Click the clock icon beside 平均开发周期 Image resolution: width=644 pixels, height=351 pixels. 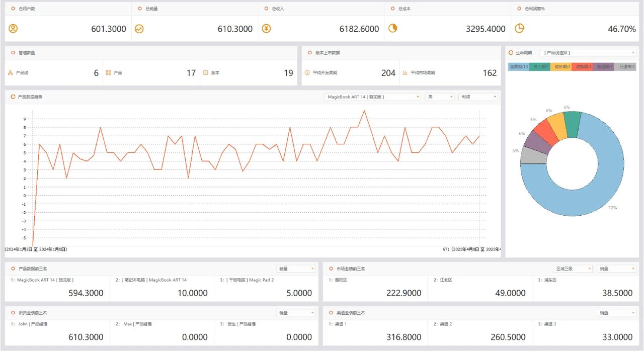coord(307,73)
